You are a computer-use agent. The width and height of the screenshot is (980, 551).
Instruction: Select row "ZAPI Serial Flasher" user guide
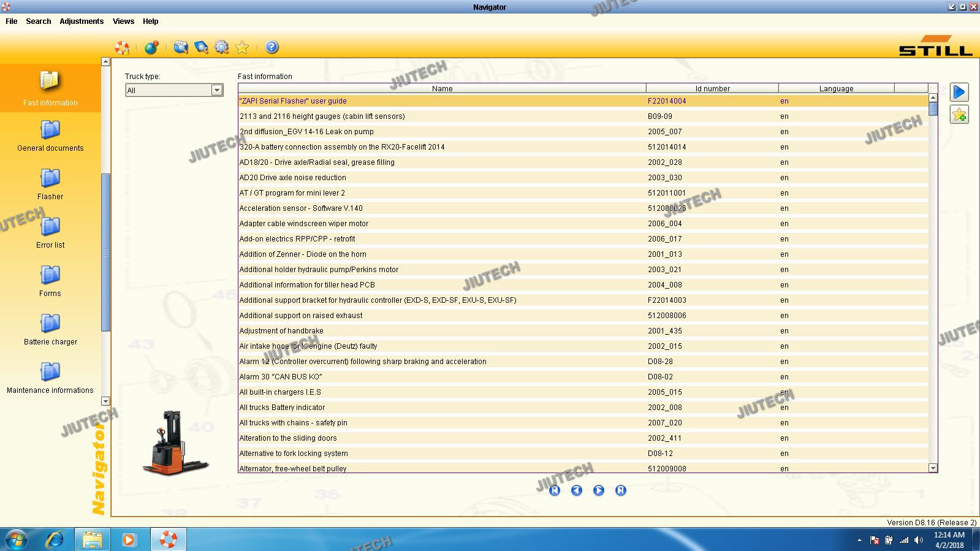(583, 101)
